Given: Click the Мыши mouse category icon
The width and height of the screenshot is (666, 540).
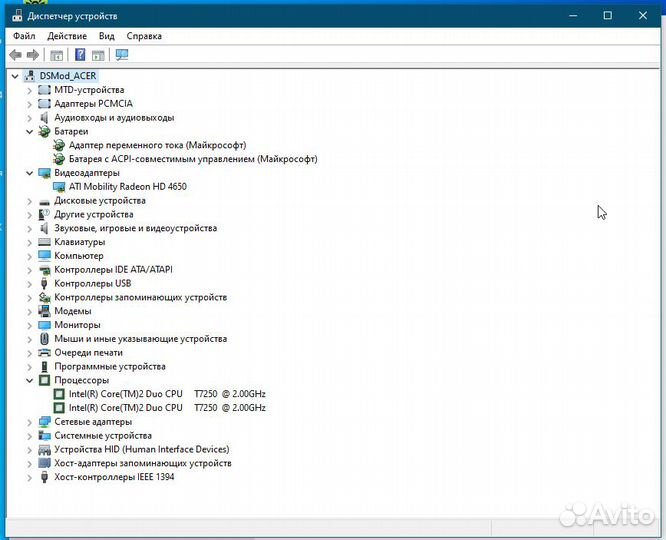Looking at the screenshot, I should (x=44, y=339).
